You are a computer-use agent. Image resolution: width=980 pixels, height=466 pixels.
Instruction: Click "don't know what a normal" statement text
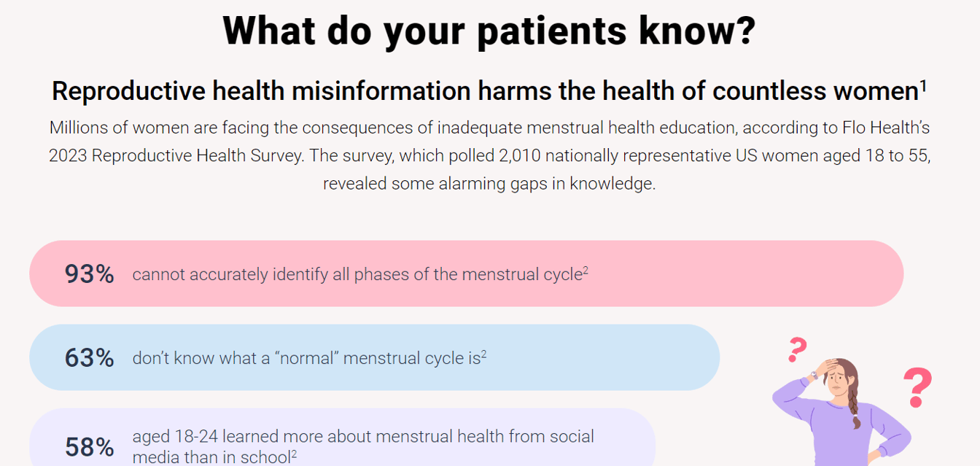click(x=306, y=359)
